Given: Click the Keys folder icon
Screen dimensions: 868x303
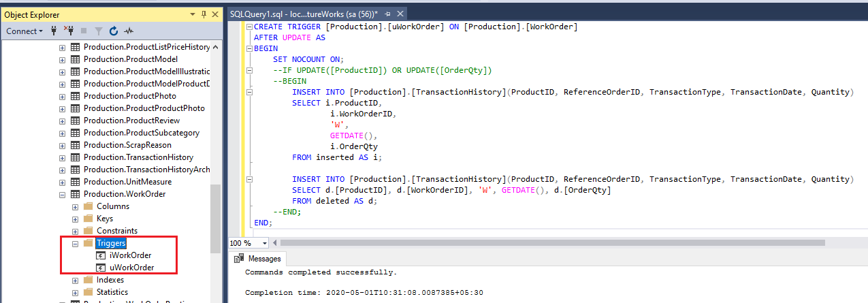Looking at the screenshot, I should [88, 219].
